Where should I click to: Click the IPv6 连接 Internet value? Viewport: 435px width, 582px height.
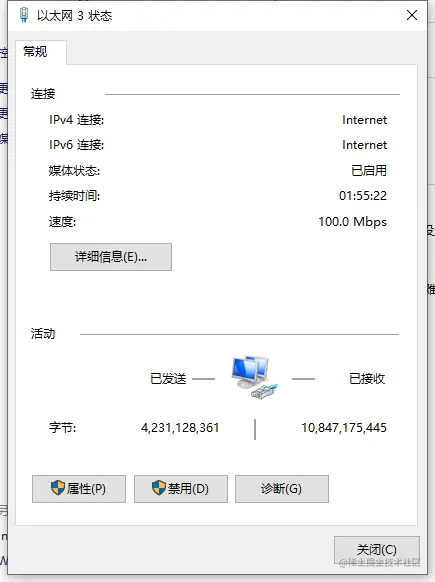click(x=364, y=145)
